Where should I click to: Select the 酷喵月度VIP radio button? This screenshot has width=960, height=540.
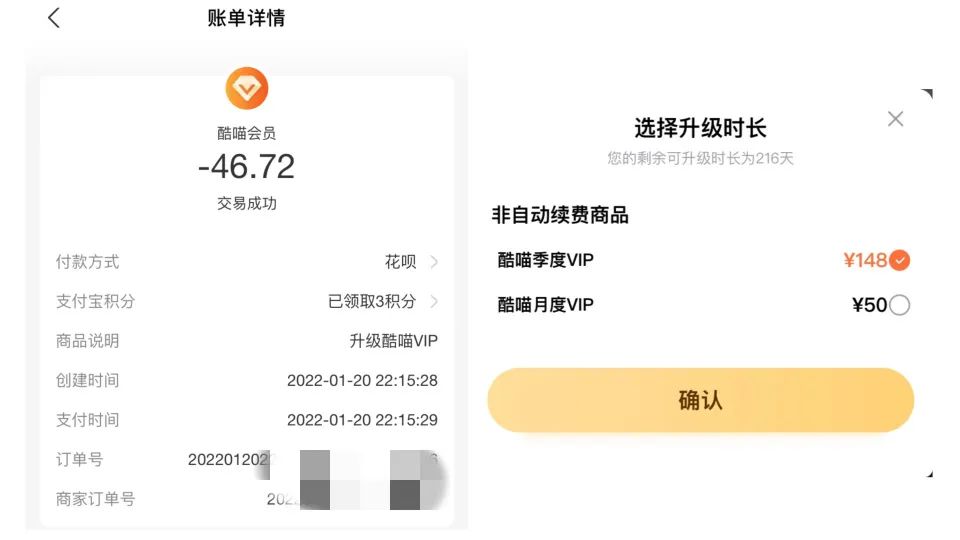click(899, 306)
